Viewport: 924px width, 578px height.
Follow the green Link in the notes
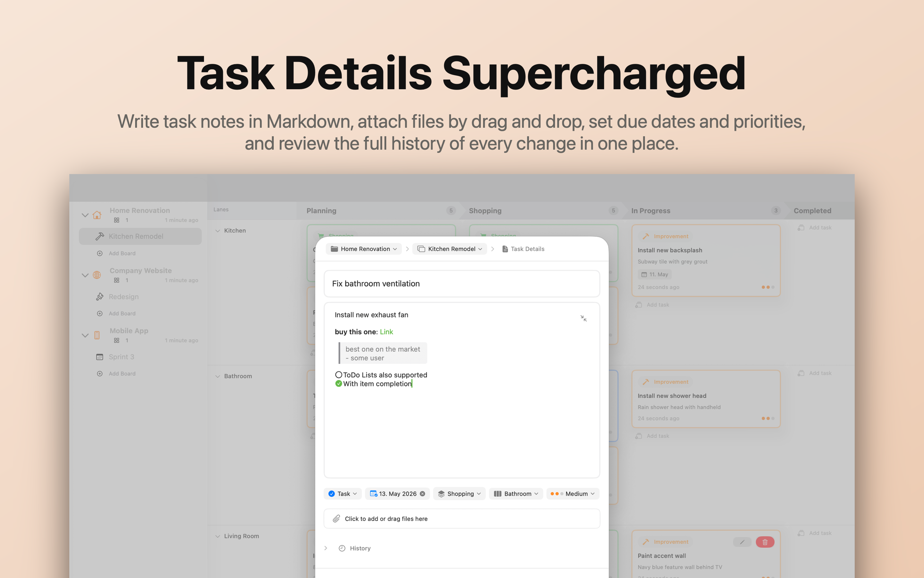[x=386, y=332]
